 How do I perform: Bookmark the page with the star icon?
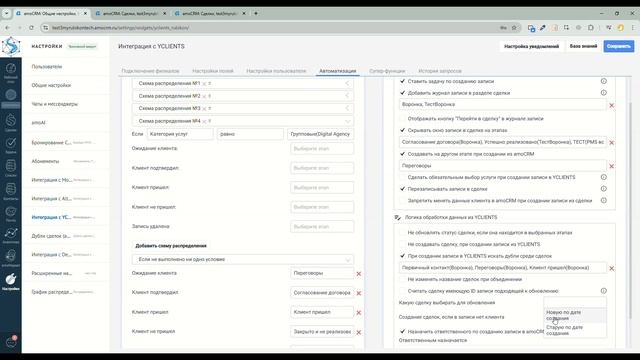pos(514,28)
